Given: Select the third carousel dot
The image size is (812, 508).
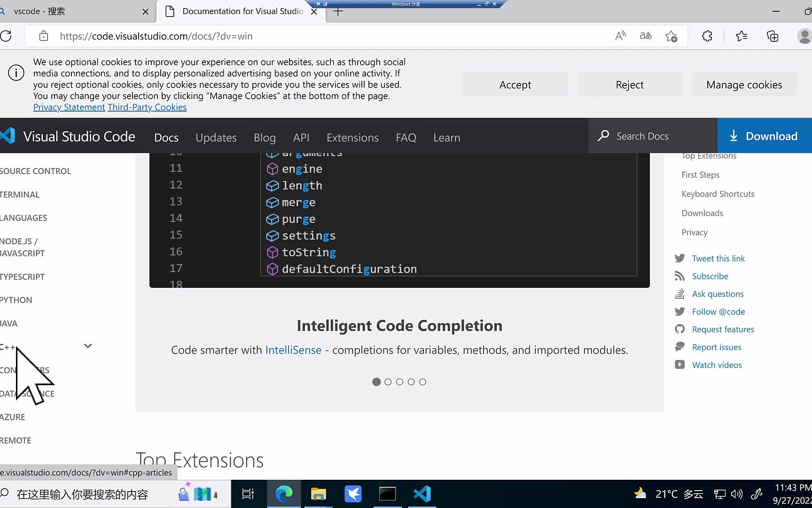Looking at the screenshot, I should tap(399, 382).
